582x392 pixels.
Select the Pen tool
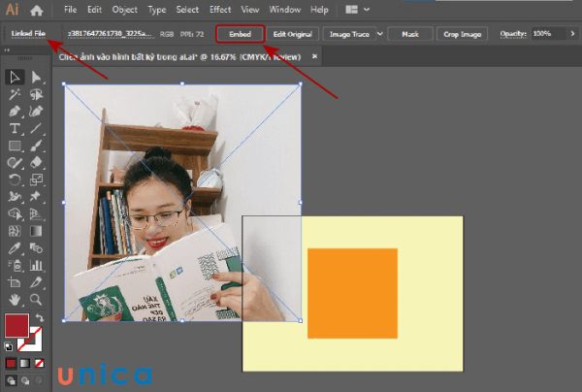pyautogui.click(x=16, y=112)
